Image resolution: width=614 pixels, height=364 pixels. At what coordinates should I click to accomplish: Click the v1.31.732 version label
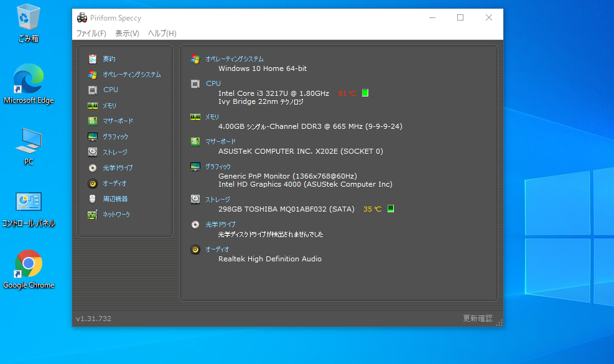93,319
